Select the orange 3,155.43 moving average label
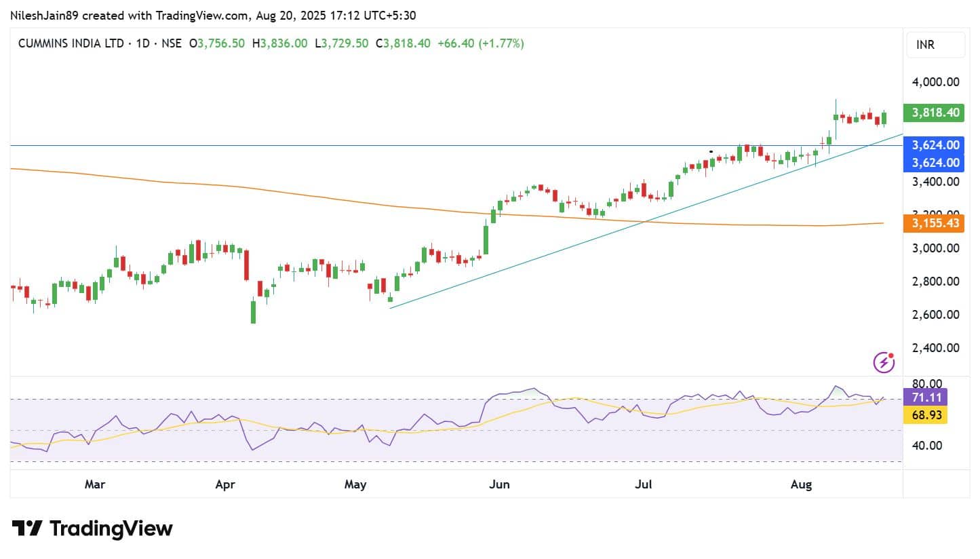The width and height of the screenshot is (980, 559). click(934, 223)
